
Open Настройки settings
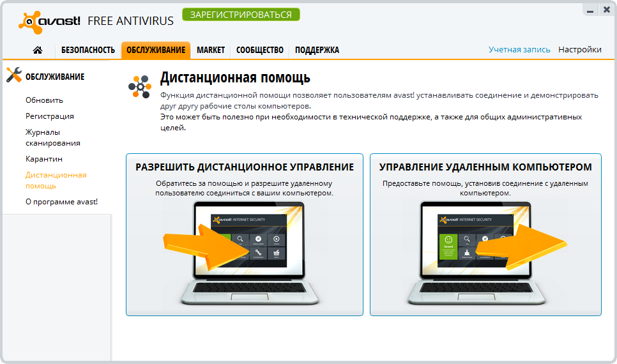point(579,50)
